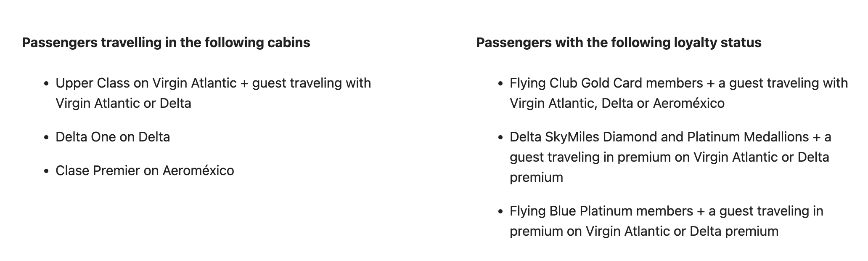The image size is (868, 261).
Task: Click the 'Virgin Atlantic or Delta' line under Upper Class
Action: point(123,103)
